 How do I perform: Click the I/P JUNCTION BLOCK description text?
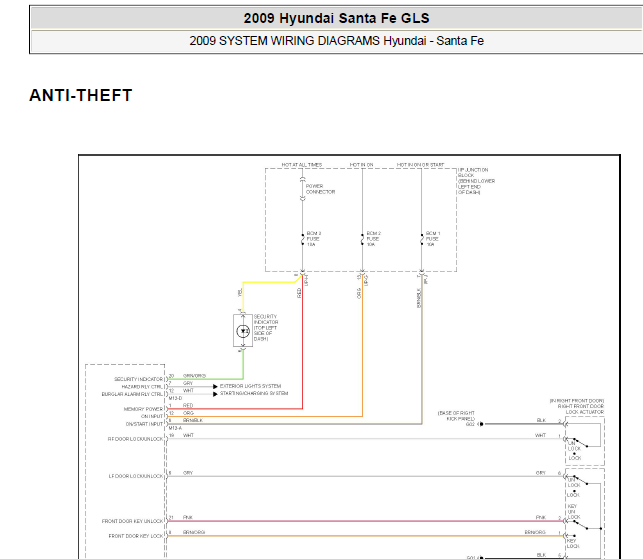(476, 181)
